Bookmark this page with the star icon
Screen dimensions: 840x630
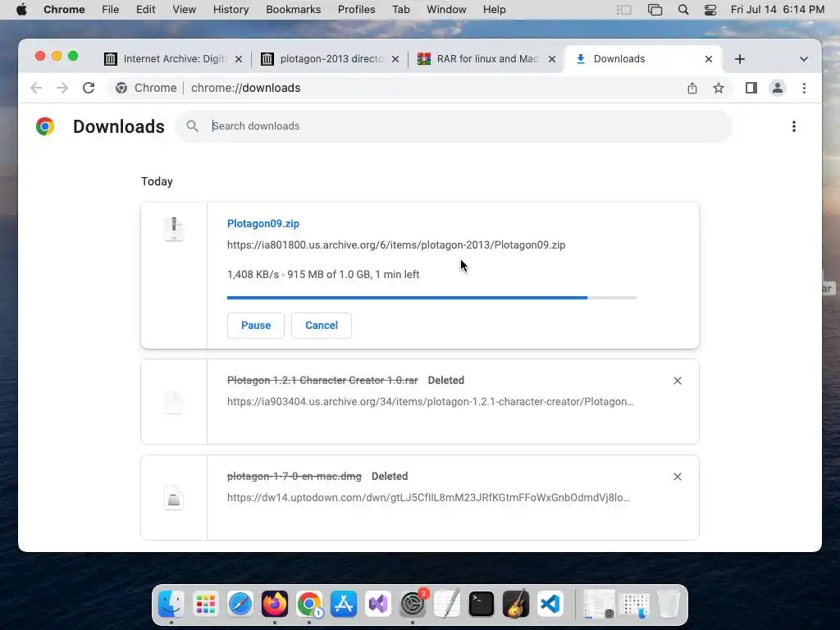click(x=719, y=88)
